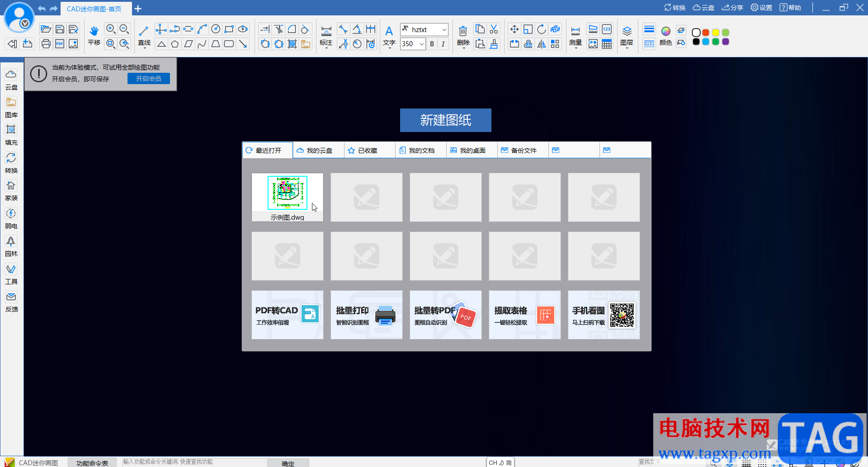Image resolution: width=868 pixels, height=467 pixels.
Task: Select the pentagon polygon tool
Action: click(x=175, y=44)
